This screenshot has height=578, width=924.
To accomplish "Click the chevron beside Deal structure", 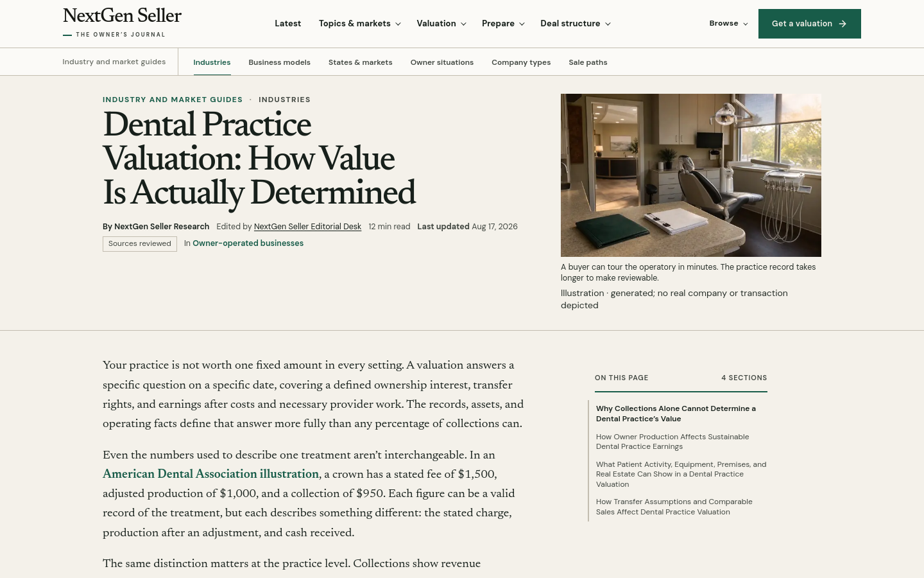I will [608, 24].
